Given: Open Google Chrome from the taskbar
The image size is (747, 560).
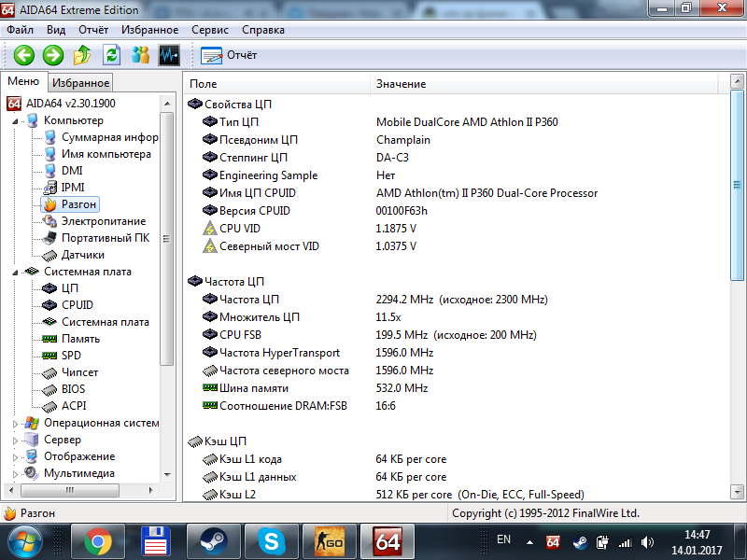Looking at the screenshot, I should click(x=98, y=542).
